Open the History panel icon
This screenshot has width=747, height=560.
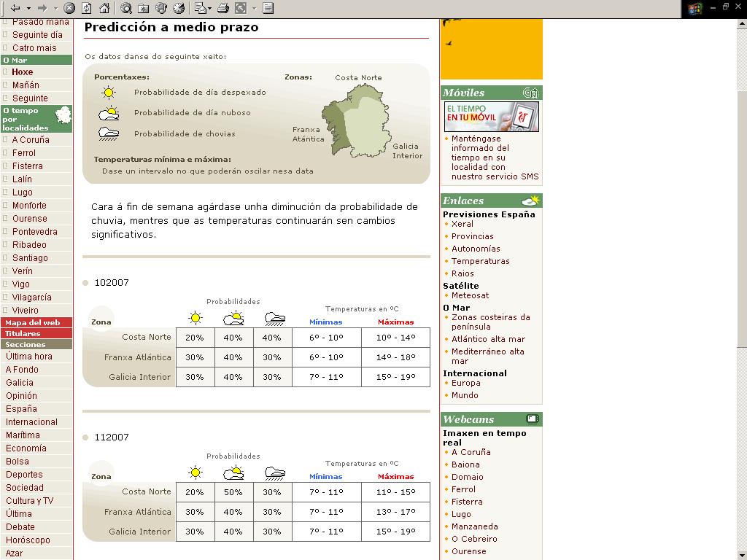tap(179, 8)
